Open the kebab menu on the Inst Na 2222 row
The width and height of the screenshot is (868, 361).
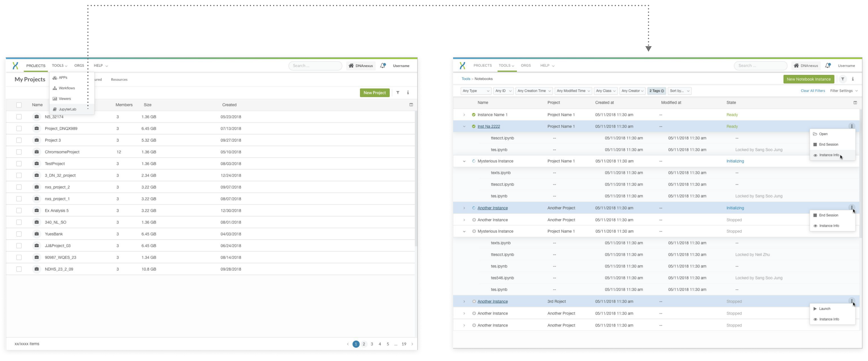(852, 126)
